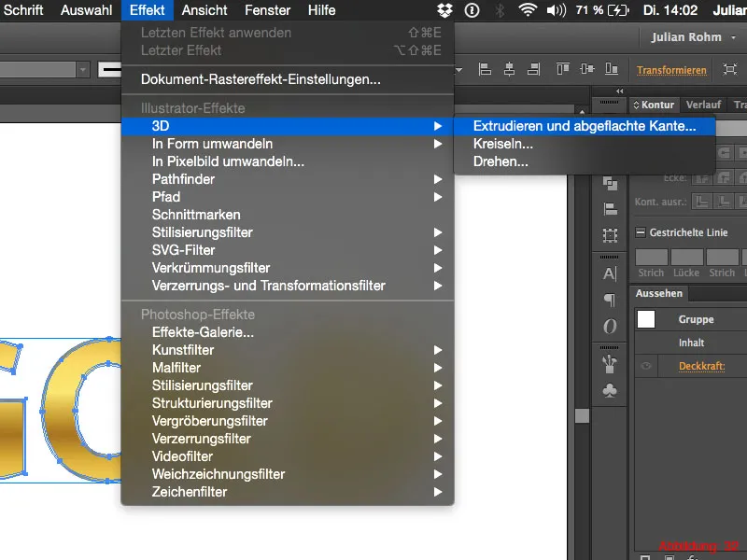Expand the Zeichenfilter submenu
Screen dimensions: 747x560
288,492
